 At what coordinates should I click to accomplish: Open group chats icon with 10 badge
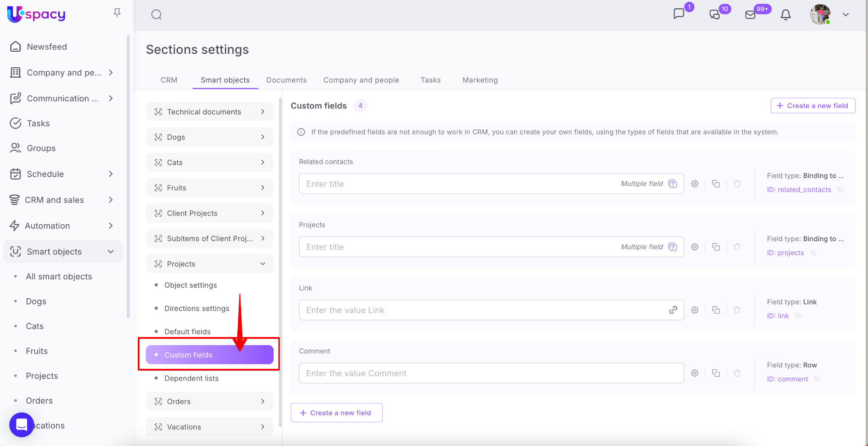click(715, 15)
